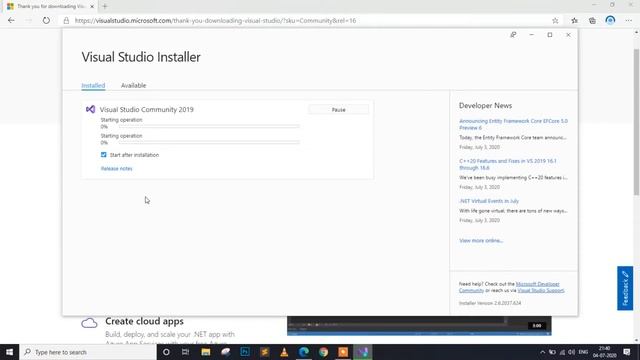Go back in the browser
The image size is (640, 360).
pyautogui.click(x=11, y=20)
